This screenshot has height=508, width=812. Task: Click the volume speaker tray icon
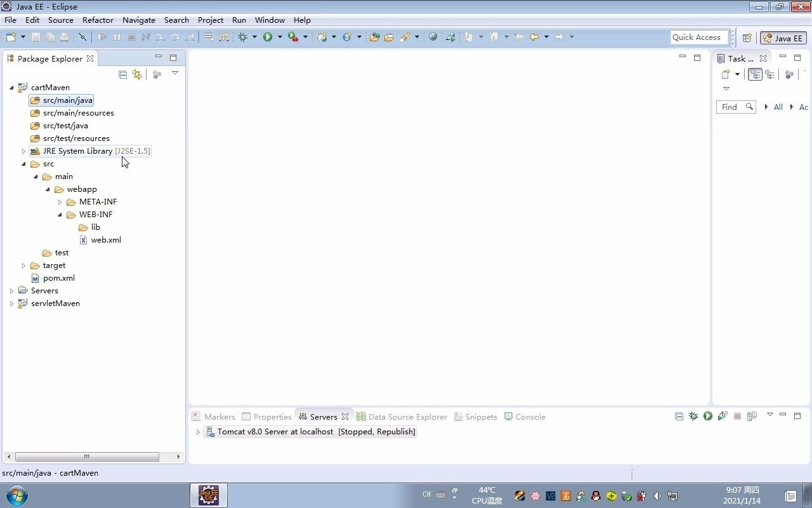point(657,496)
